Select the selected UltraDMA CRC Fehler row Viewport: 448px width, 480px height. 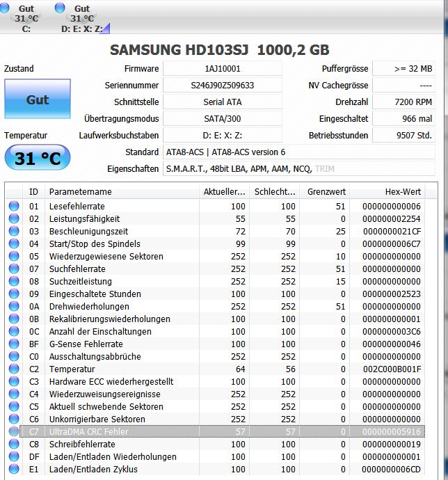click(x=223, y=431)
